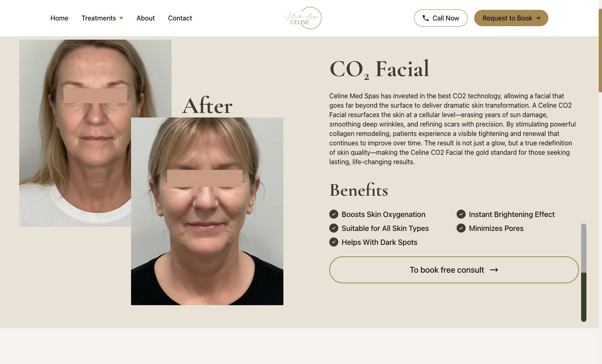Click the Instant Brightening Effect text
The width and height of the screenshot is (602, 364).
pyautogui.click(x=511, y=215)
